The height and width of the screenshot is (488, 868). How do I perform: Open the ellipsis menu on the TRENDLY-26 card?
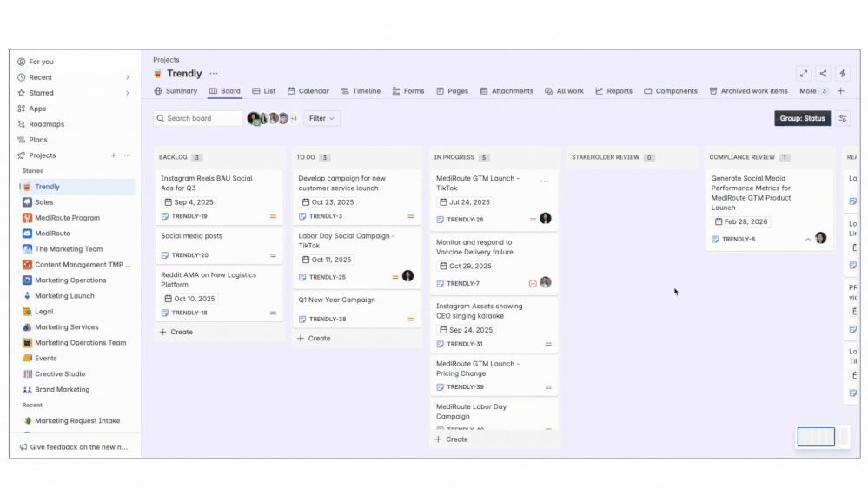point(545,181)
